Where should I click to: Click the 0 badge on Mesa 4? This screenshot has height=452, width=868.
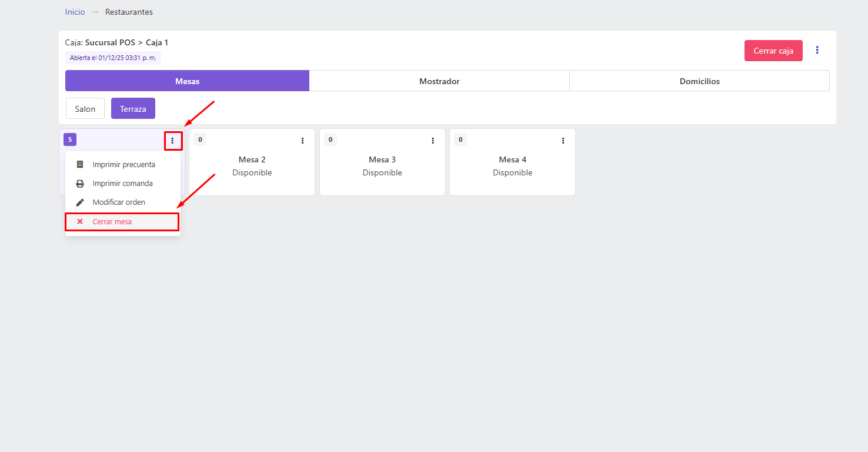(460, 139)
